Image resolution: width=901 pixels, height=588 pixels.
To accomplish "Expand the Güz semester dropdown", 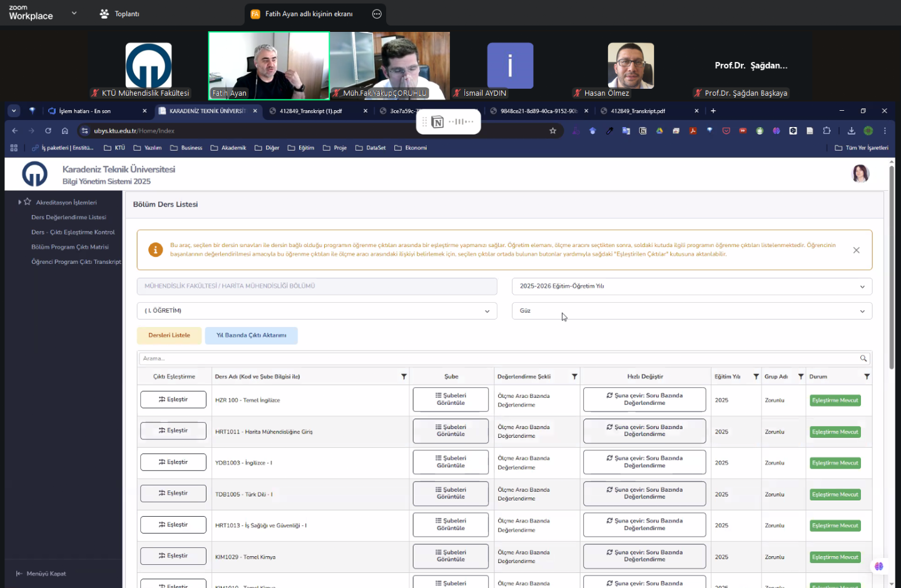I will (x=691, y=311).
